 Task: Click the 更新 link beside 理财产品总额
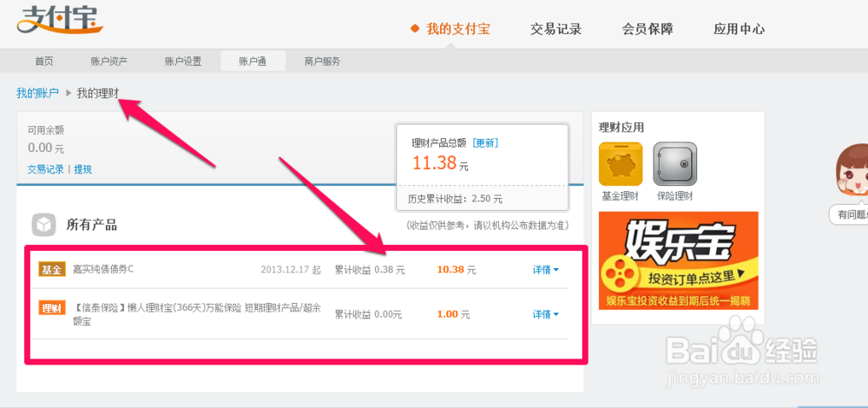coord(485,143)
